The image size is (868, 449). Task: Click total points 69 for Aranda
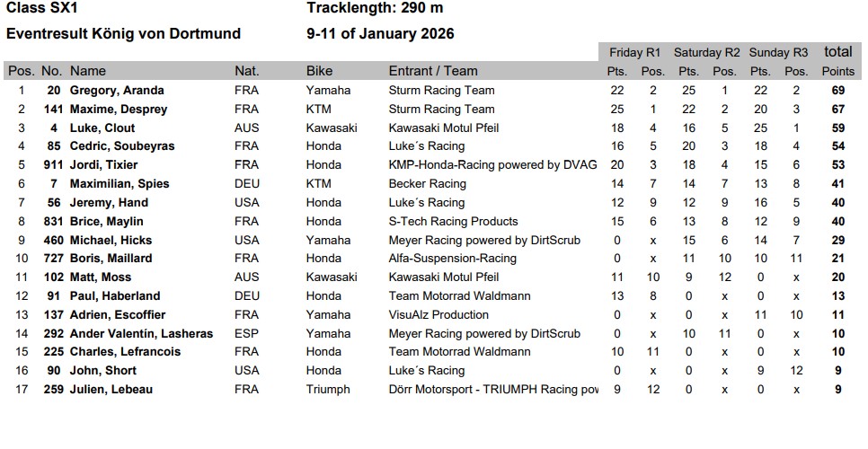pos(838,91)
